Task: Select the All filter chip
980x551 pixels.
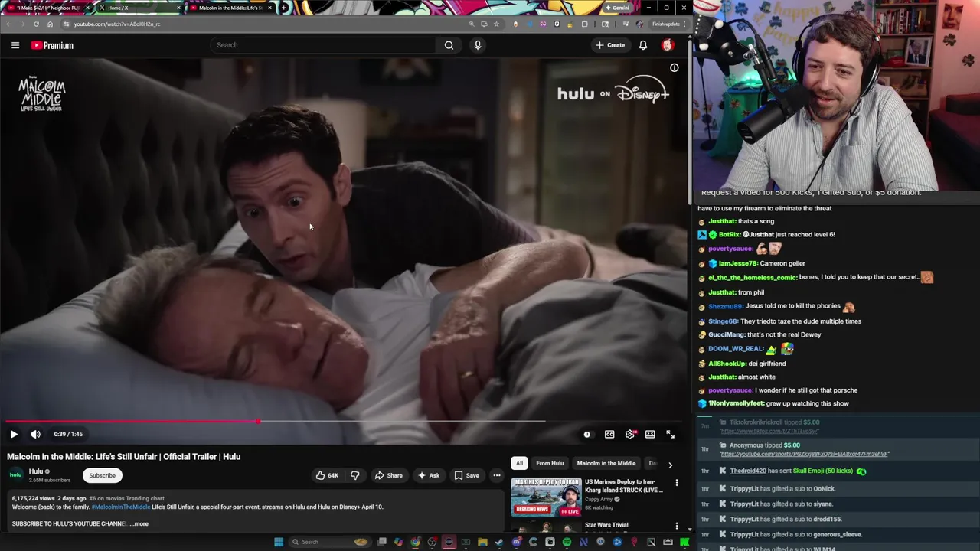Action: click(x=519, y=463)
